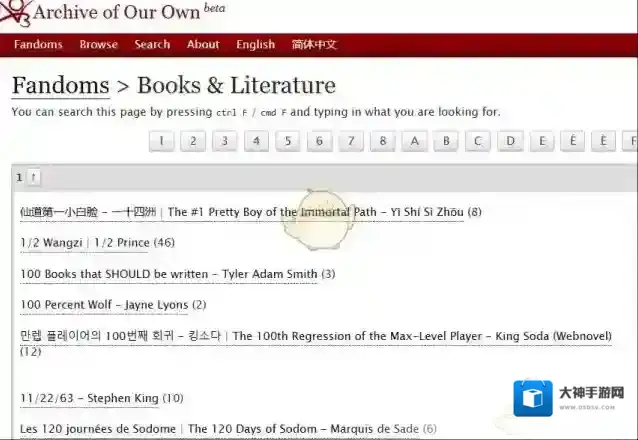Select the English language option
Image resolution: width=638 pixels, height=440 pixels.
[256, 44]
